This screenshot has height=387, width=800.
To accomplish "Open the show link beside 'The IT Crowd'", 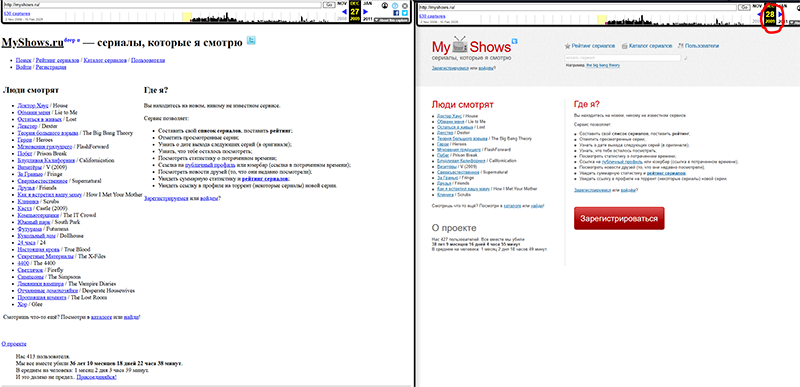I will click(38, 215).
